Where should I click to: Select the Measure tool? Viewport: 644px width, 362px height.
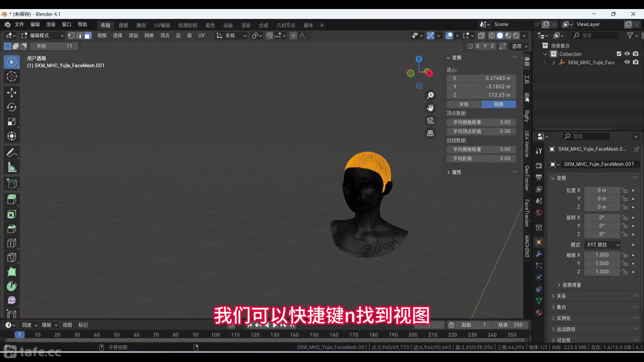[x=12, y=167]
